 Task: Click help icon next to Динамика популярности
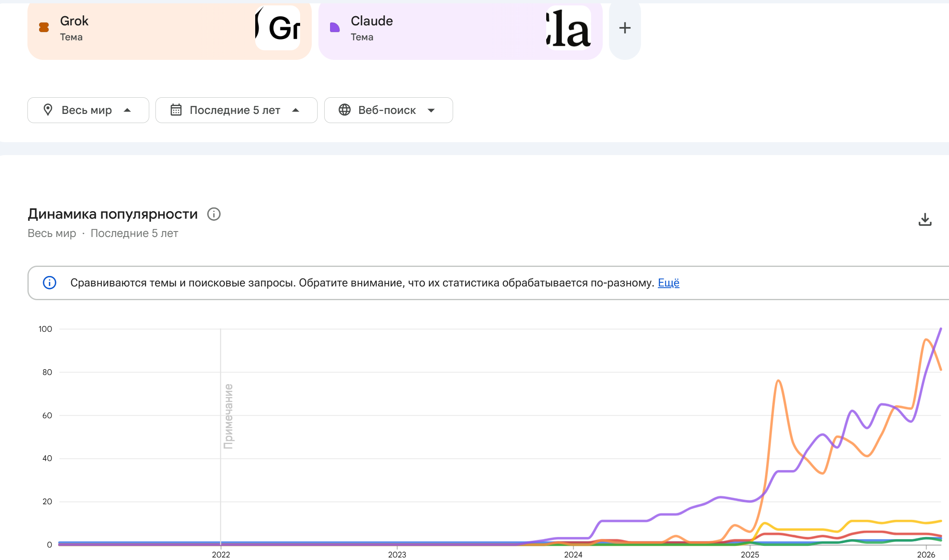[214, 214]
